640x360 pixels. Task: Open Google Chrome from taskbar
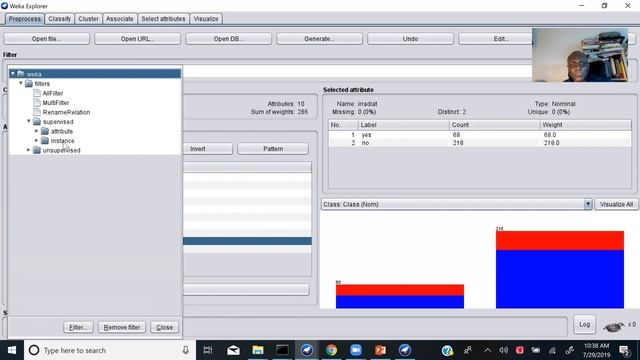pos(331,350)
